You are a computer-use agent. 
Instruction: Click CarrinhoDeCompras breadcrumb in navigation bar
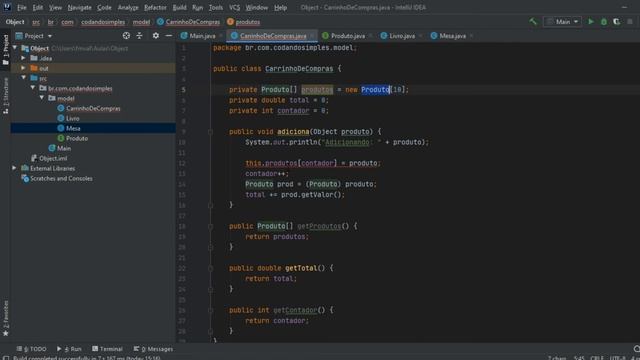(189, 22)
